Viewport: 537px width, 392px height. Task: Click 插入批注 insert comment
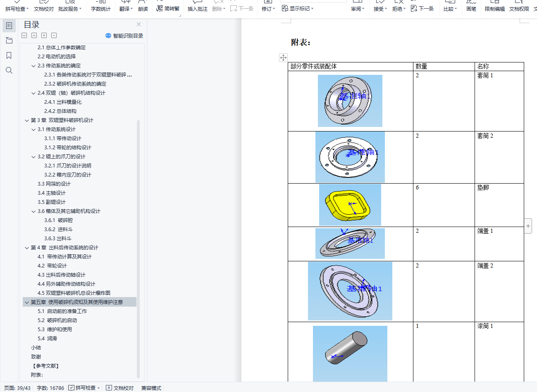pyautogui.click(x=198, y=9)
